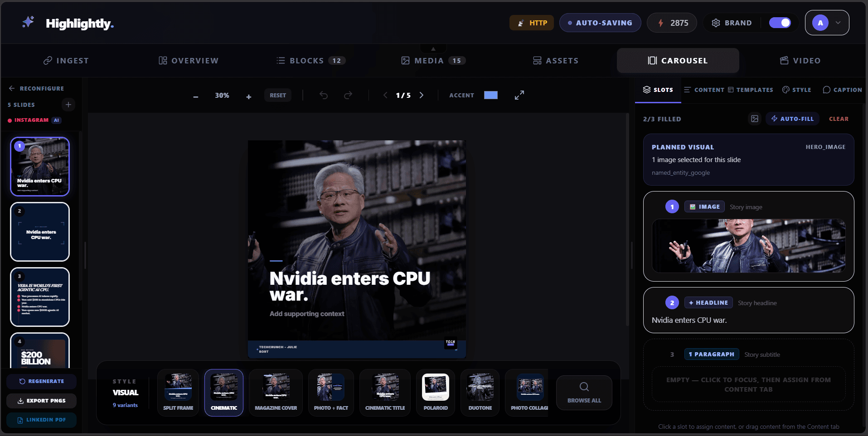The height and width of the screenshot is (436, 868).
Task: Click 'Add supporting context' on canvas
Action: click(307, 314)
